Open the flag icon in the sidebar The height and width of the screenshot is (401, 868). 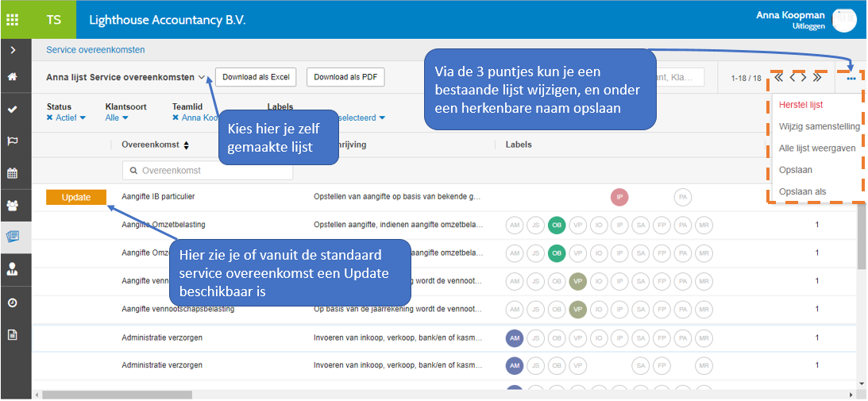tap(12, 141)
